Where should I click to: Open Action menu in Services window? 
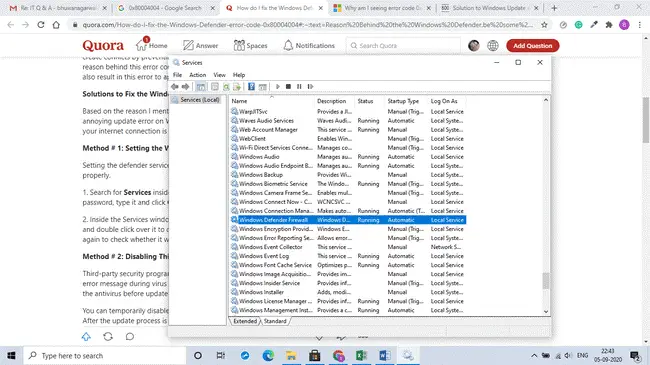point(197,75)
